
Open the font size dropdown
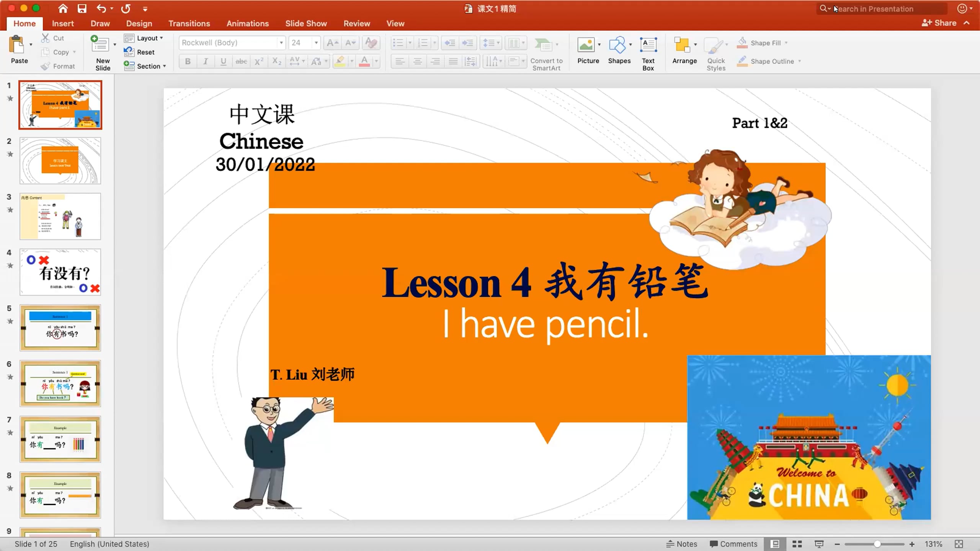click(316, 43)
